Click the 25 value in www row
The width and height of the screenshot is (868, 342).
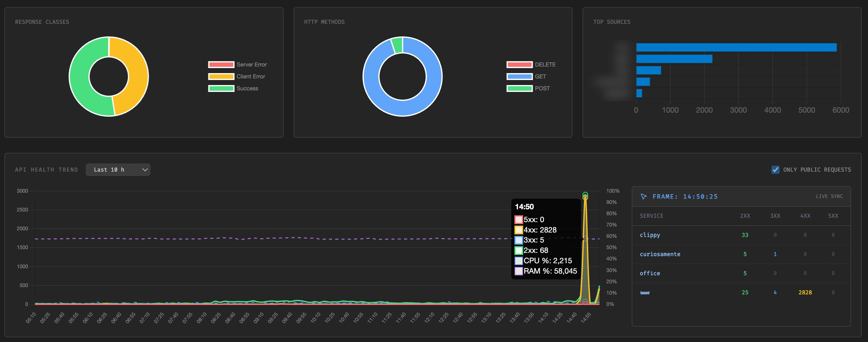[x=745, y=292]
